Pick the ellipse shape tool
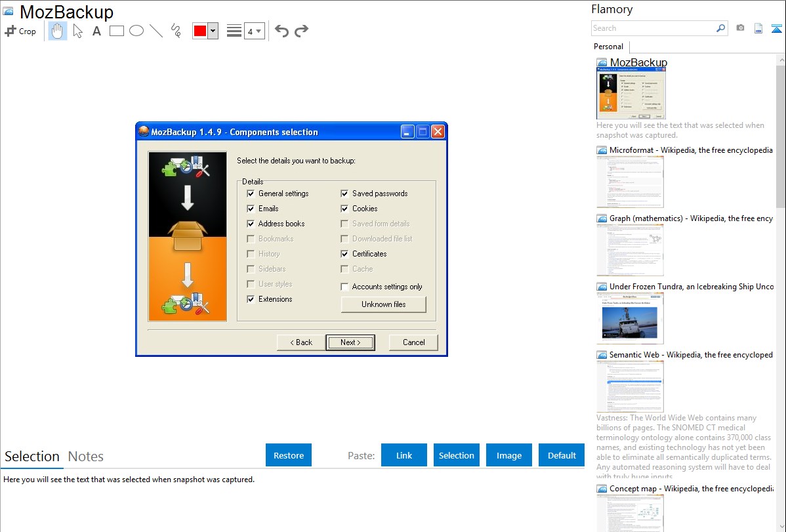 click(x=136, y=31)
